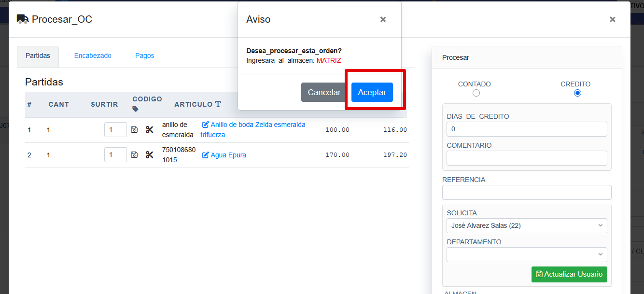The width and height of the screenshot is (644, 294).
Task: Open the Pagos tab
Action: coord(145,56)
